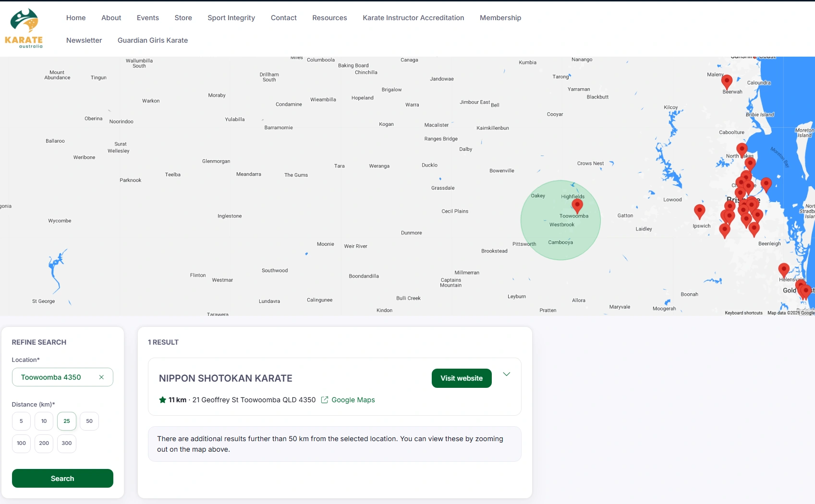The height and width of the screenshot is (504, 815).
Task: Select the Beerwah map pin
Action: [x=727, y=82]
